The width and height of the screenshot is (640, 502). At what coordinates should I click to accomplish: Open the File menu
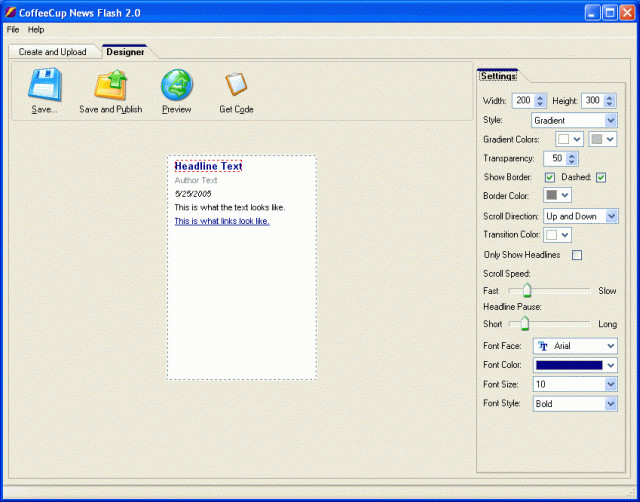point(13,29)
